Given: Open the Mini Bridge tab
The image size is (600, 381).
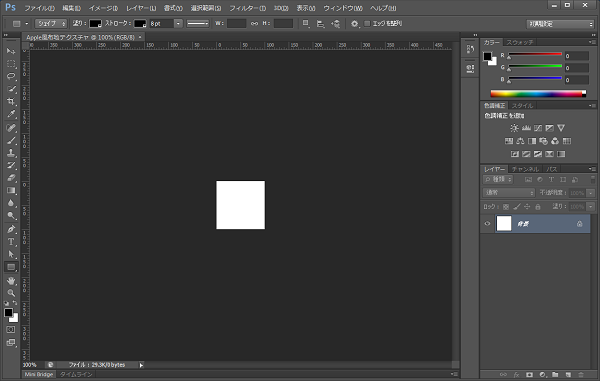Looking at the screenshot, I should pos(39,374).
